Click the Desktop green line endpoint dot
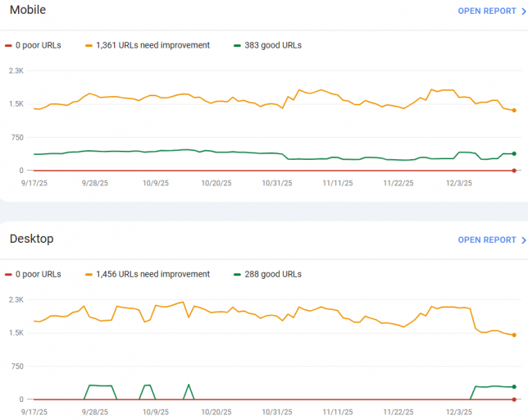Screen dimensions: 528x420 coord(514,386)
